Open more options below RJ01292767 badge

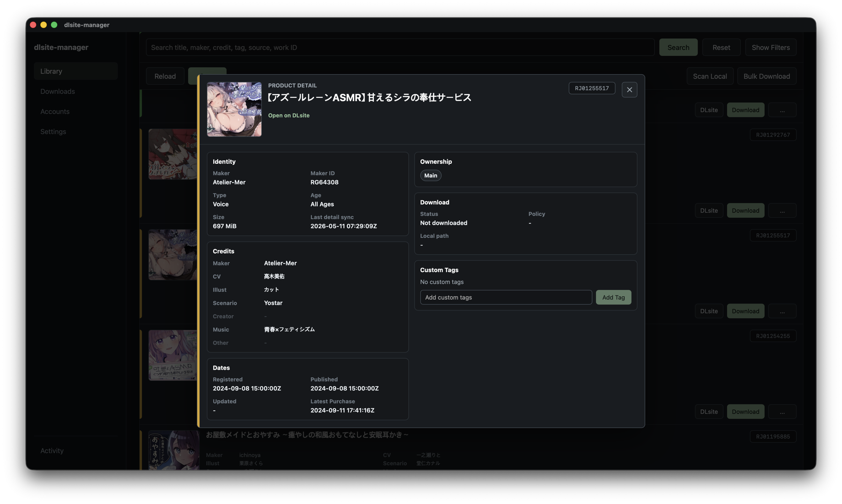[x=782, y=210]
